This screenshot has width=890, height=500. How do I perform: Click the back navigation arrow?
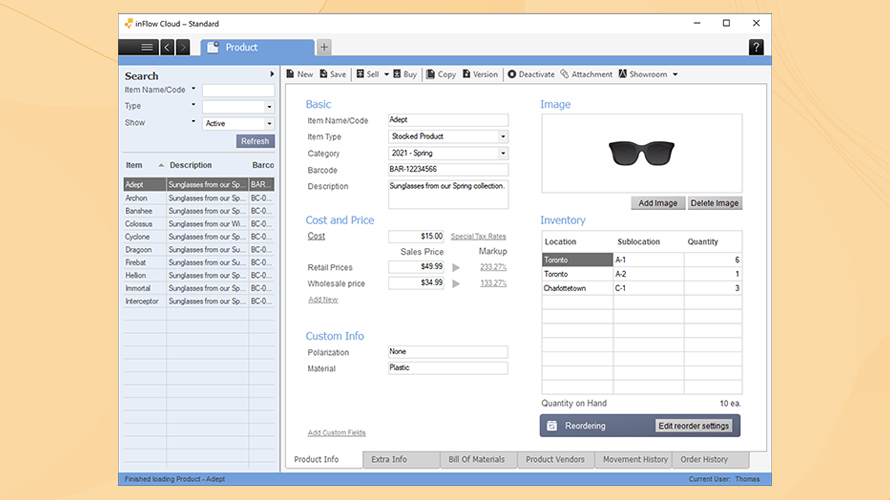(x=167, y=47)
